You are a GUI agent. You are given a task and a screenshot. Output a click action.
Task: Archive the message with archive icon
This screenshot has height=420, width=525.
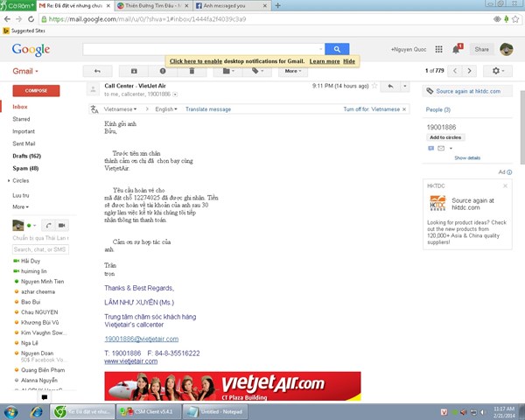pos(134,71)
